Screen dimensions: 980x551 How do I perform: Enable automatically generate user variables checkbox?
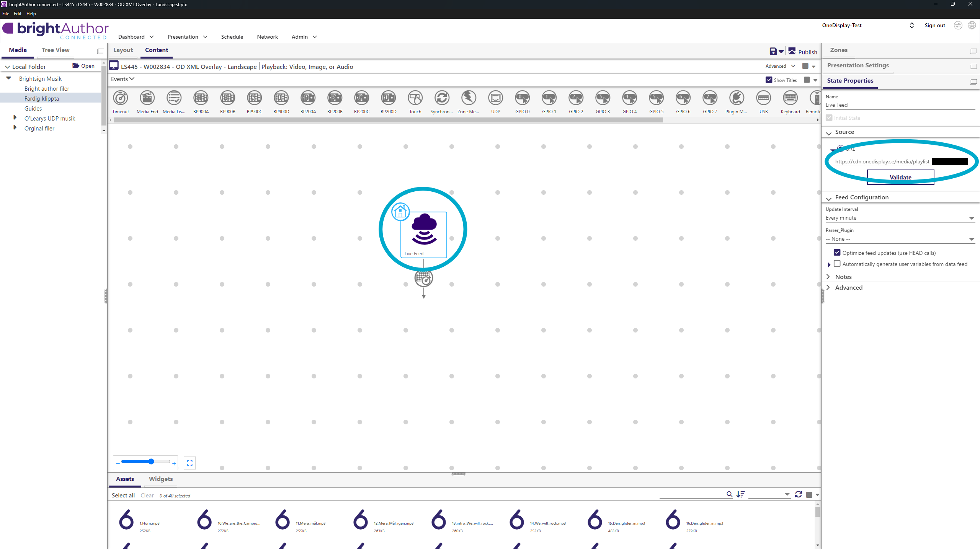(837, 264)
